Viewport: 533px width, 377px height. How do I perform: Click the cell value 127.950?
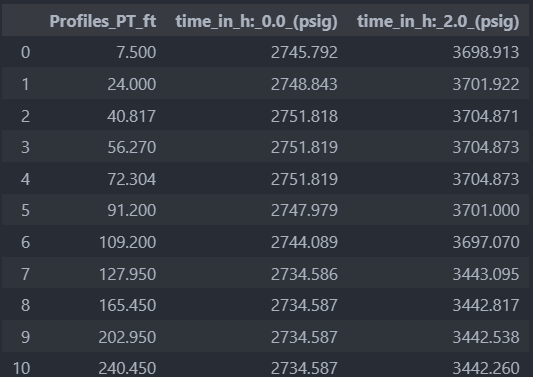click(128, 274)
